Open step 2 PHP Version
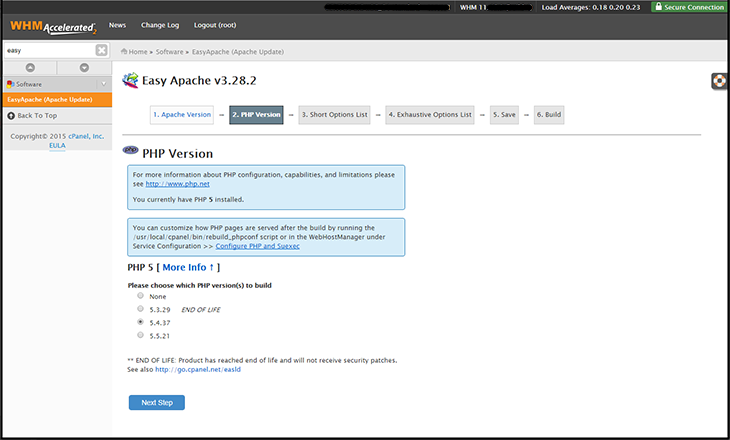This screenshot has width=730, height=440. [x=256, y=115]
